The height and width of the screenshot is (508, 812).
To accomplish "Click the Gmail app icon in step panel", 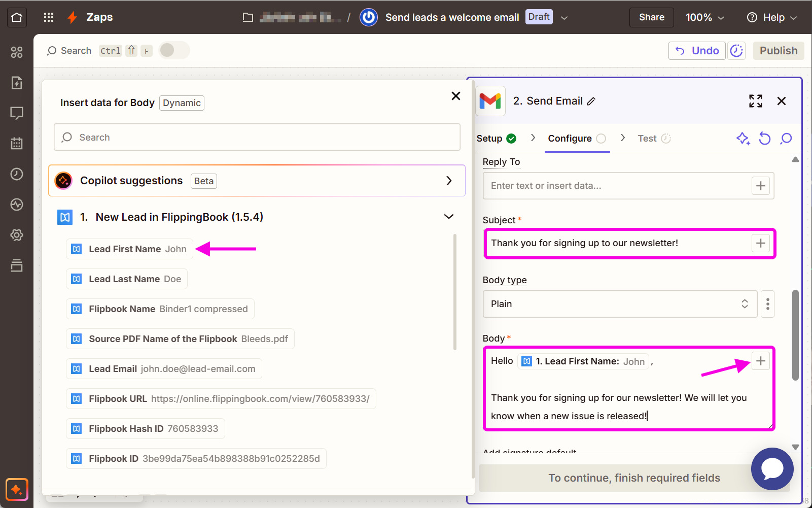I will (490, 101).
